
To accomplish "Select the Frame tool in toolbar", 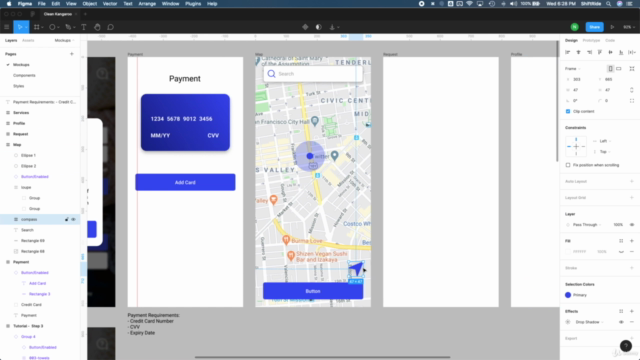I will pyautogui.click(x=37, y=27).
